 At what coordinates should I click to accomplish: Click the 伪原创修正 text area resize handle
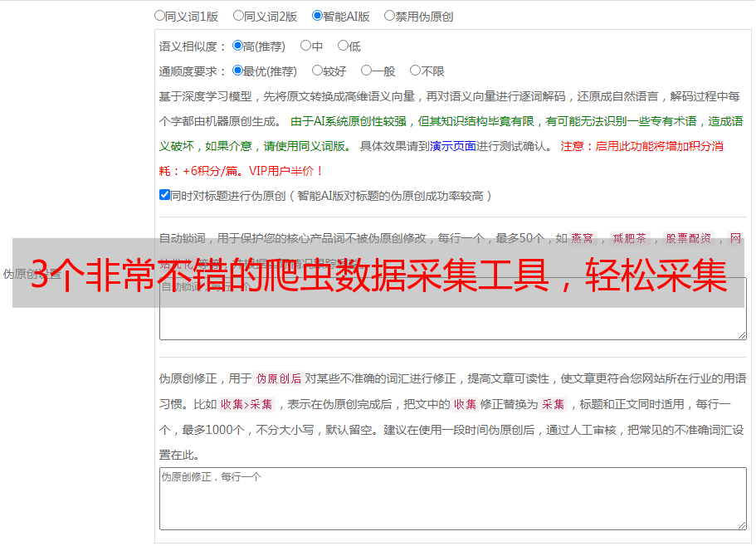(741, 524)
